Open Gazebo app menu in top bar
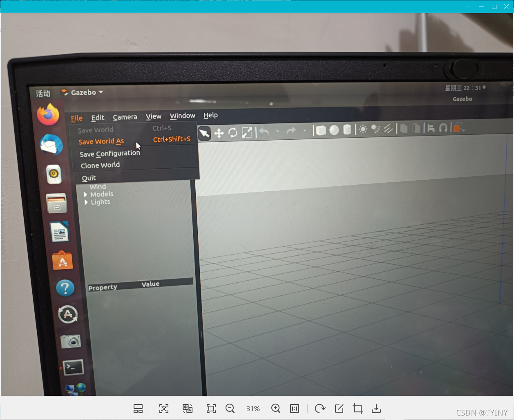 (x=82, y=92)
